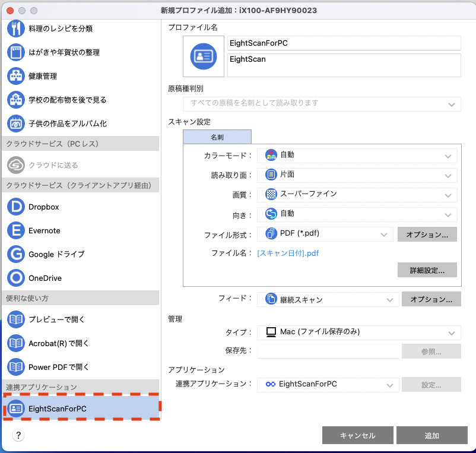This screenshot has width=476, height=453.
Task: Choose the postcard and New Year card icon
Action: click(x=16, y=52)
